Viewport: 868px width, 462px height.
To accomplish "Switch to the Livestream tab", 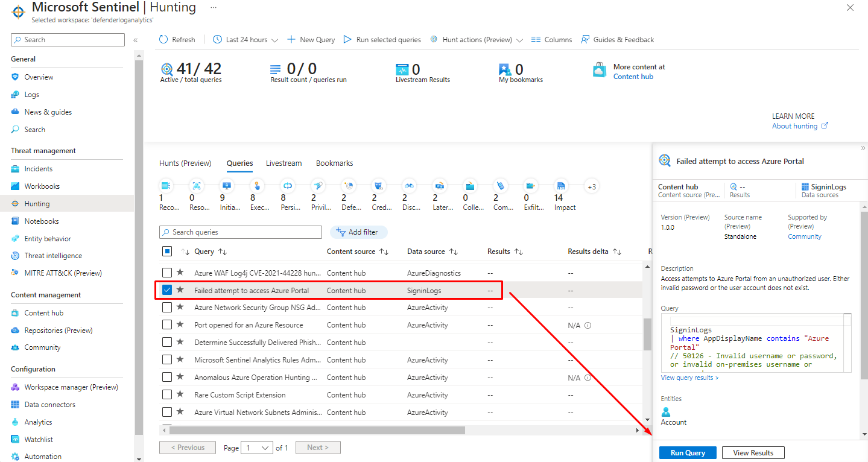I will tap(284, 163).
